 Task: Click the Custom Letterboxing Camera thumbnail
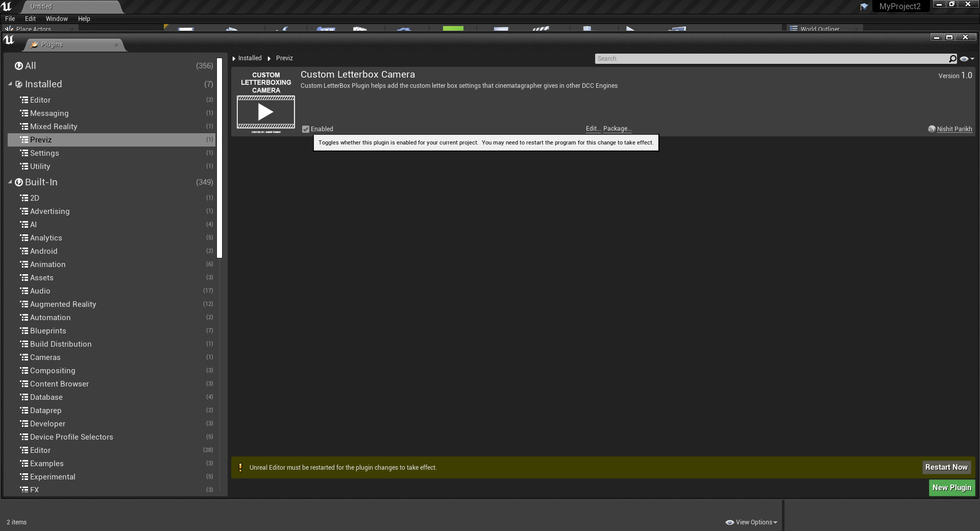[x=266, y=102]
